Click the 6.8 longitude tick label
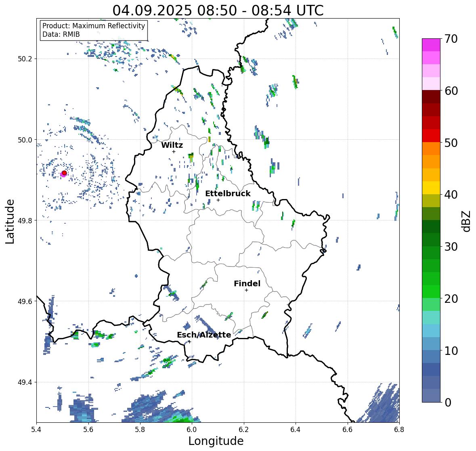The height and width of the screenshot is (451, 476). click(399, 430)
